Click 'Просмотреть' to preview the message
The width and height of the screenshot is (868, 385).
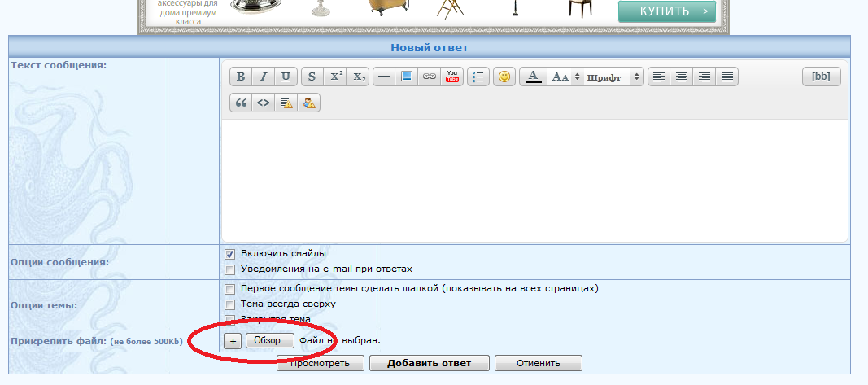(x=317, y=363)
